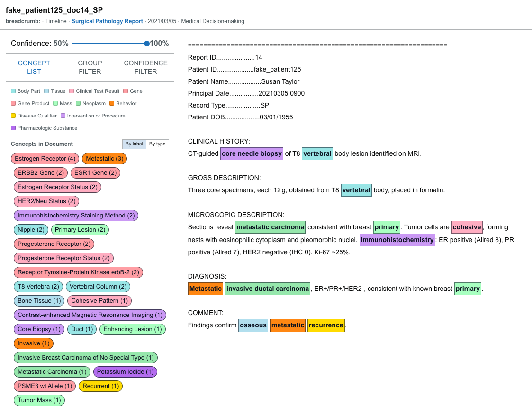Select the ERBB2 Gene (2) concept chip
The image size is (532, 415).
41,173
